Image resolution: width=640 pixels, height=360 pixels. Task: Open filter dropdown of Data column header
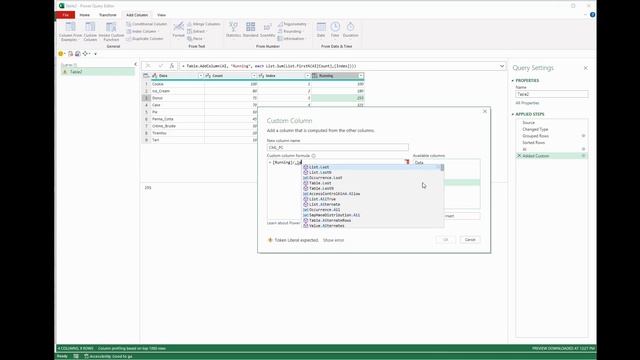click(x=200, y=76)
